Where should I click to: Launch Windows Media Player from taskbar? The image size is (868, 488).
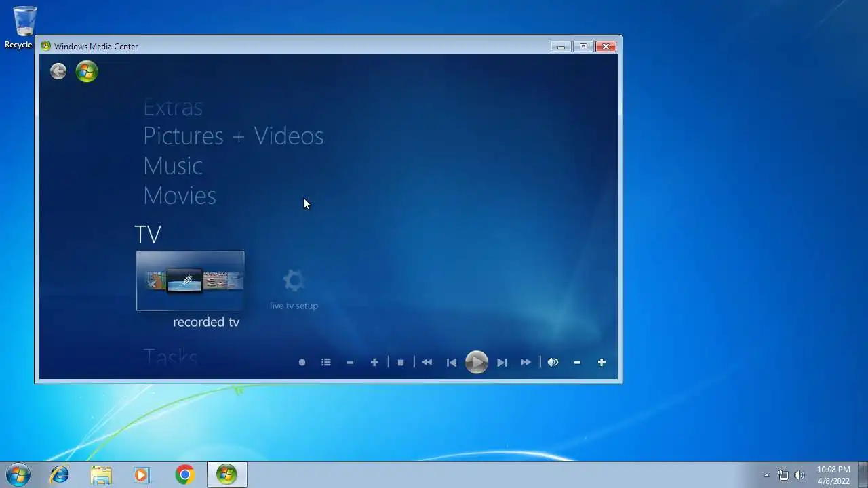coord(141,475)
